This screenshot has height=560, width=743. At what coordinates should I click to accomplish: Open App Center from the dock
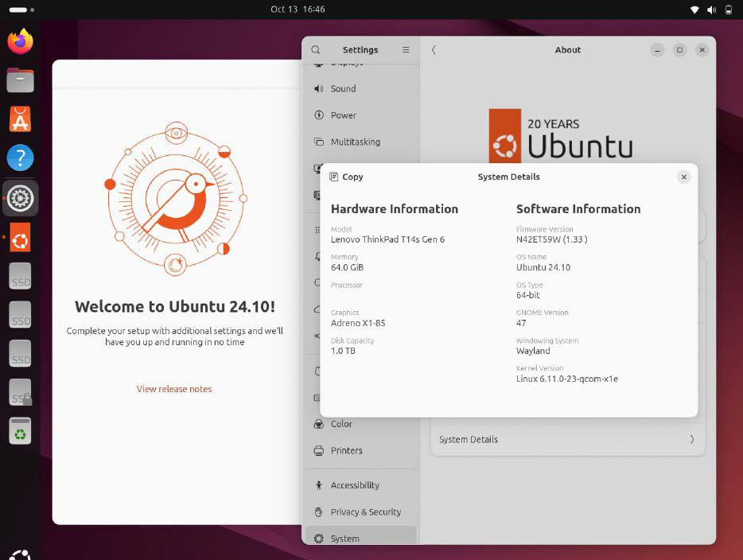[x=20, y=119]
